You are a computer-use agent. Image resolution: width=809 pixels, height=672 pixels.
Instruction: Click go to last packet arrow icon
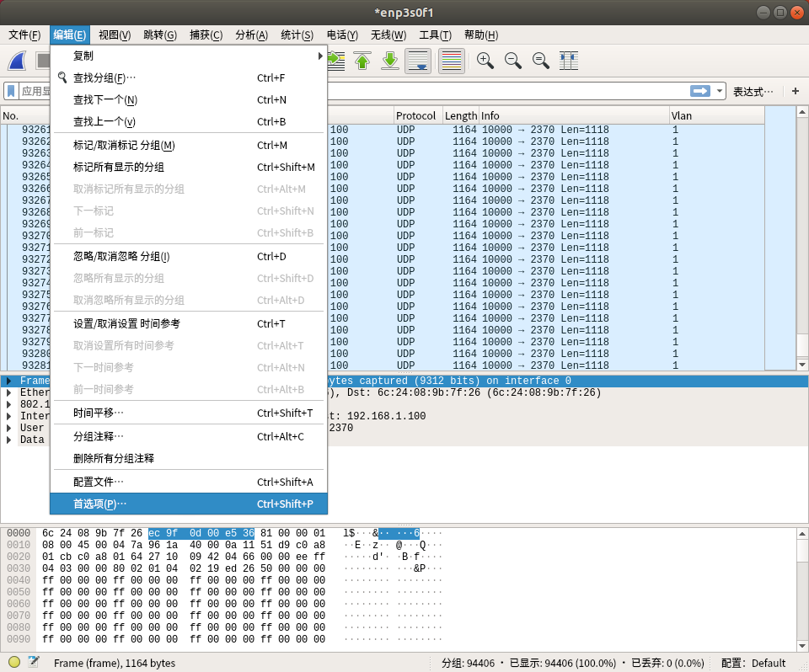click(x=390, y=61)
